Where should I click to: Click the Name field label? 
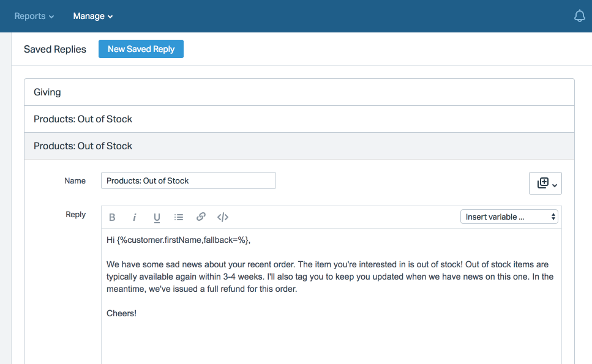pyautogui.click(x=75, y=181)
